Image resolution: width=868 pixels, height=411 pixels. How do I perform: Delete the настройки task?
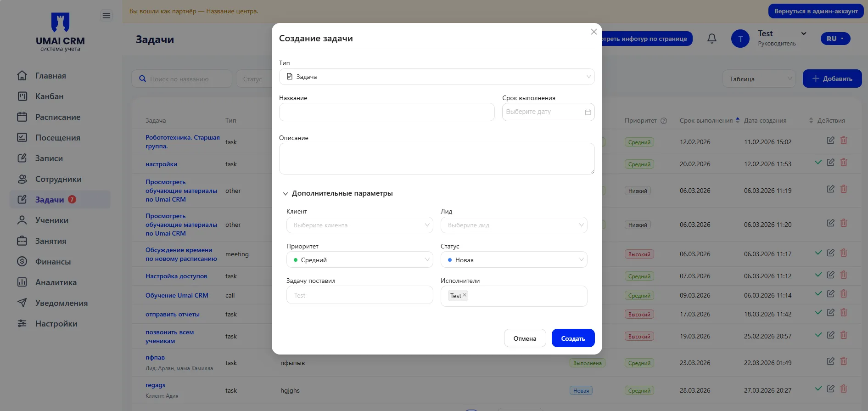coord(844,162)
